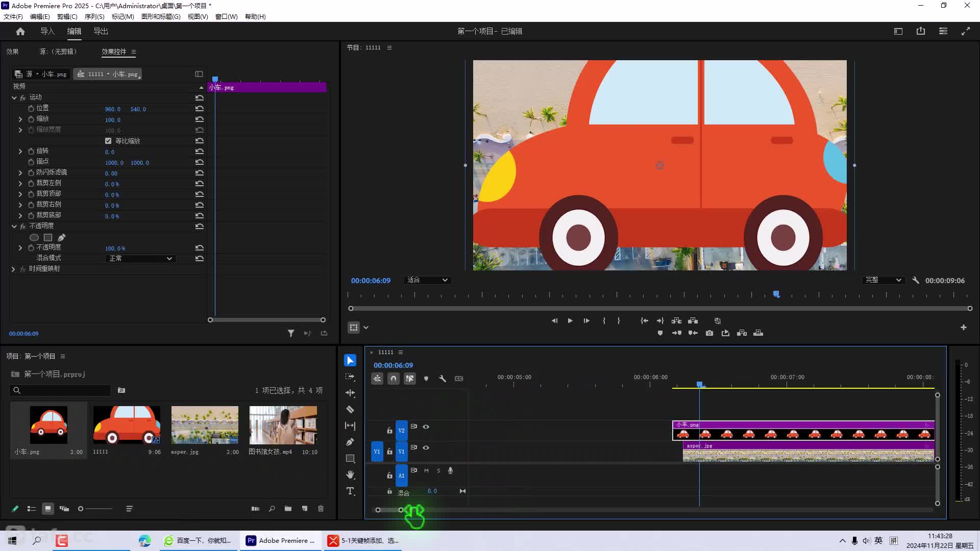Select the Razor tool
This screenshot has height=551, width=980.
350,410
